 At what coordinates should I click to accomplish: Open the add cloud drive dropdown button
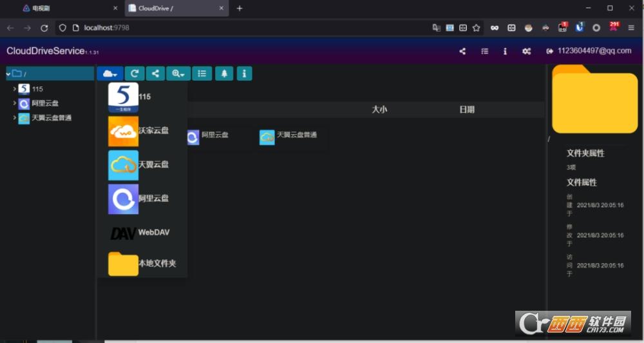[110, 73]
